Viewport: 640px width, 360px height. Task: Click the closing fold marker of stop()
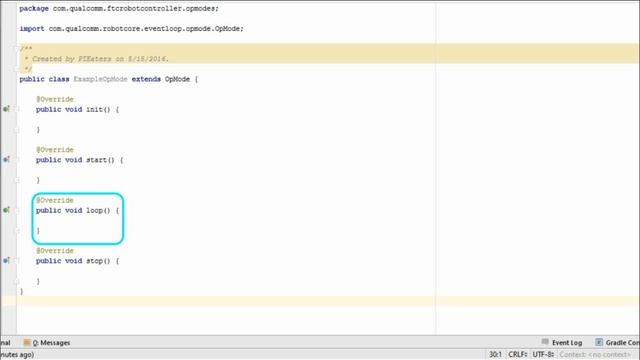point(17,281)
